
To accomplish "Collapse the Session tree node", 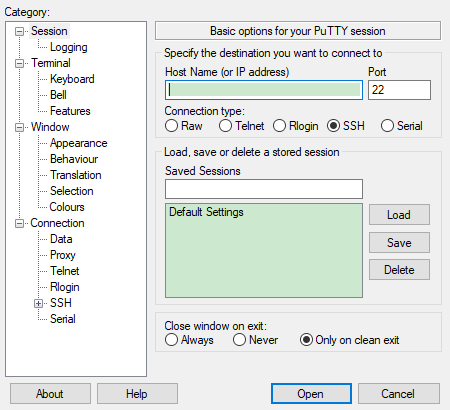I will click(x=20, y=31).
